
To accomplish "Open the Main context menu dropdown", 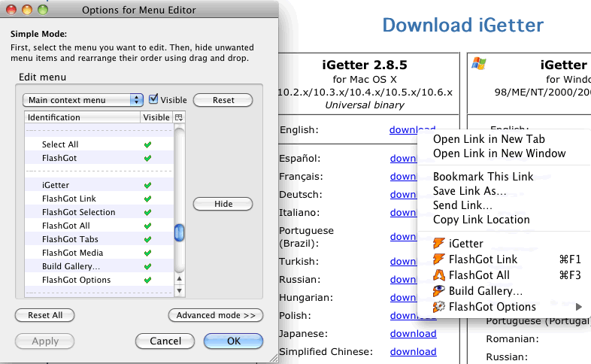I will tap(83, 100).
